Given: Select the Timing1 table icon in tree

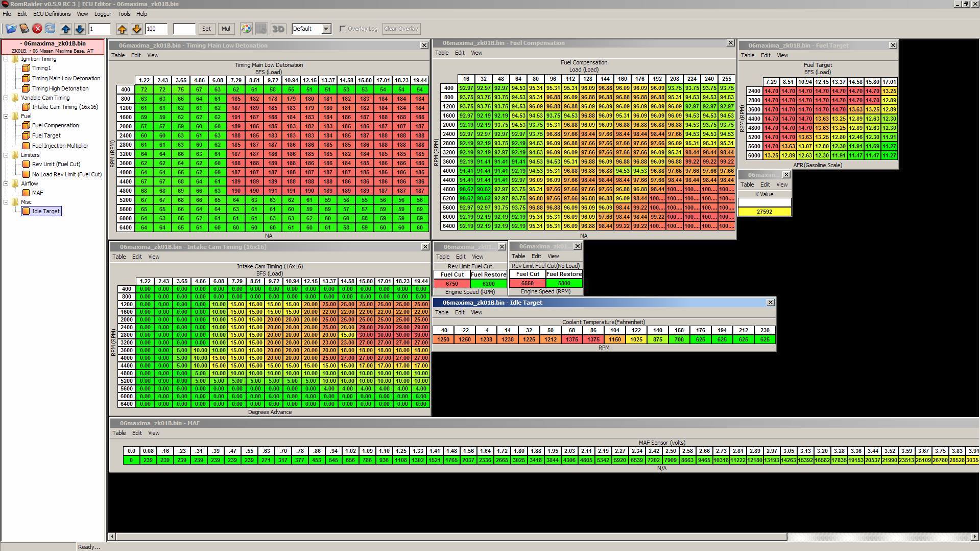Looking at the screenshot, I should (26, 68).
